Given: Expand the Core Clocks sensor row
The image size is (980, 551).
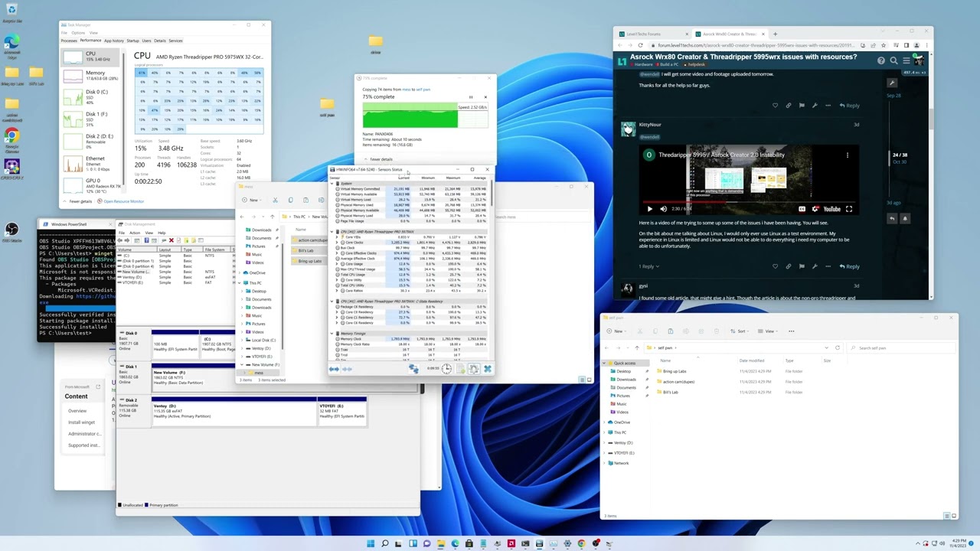Looking at the screenshot, I should pyautogui.click(x=338, y=243).
